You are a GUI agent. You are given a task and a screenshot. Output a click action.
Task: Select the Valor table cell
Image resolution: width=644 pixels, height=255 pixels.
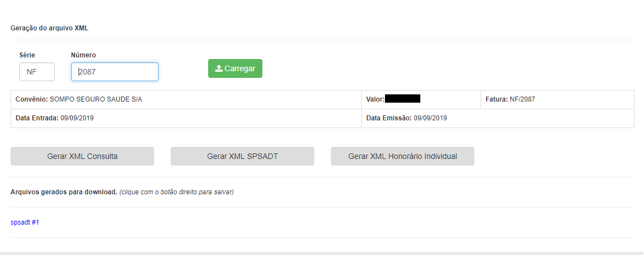(x=421, y=99)
